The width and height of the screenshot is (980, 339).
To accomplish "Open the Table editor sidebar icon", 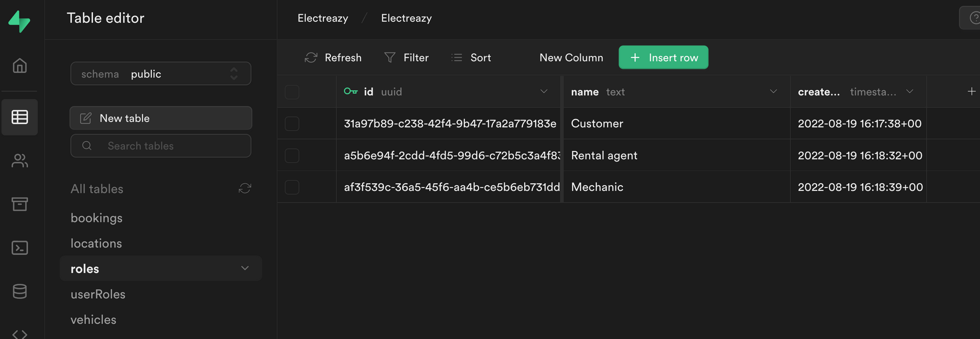I will 20,117.
